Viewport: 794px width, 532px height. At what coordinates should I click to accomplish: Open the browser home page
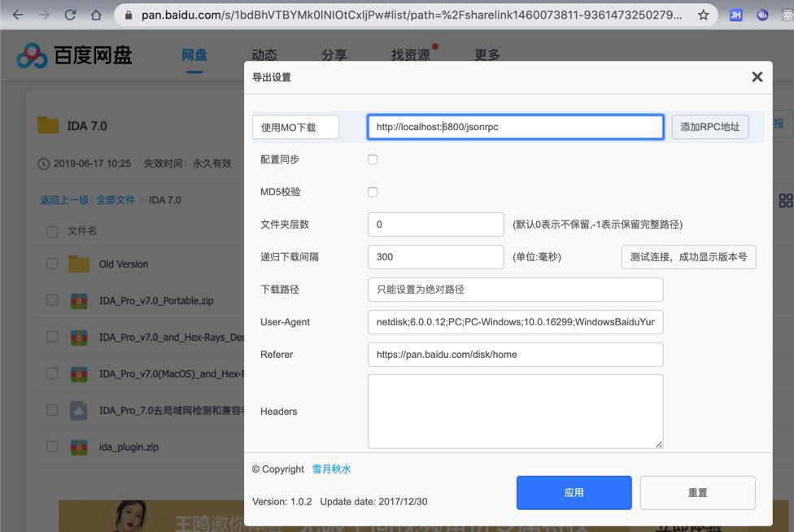[96, 15]
